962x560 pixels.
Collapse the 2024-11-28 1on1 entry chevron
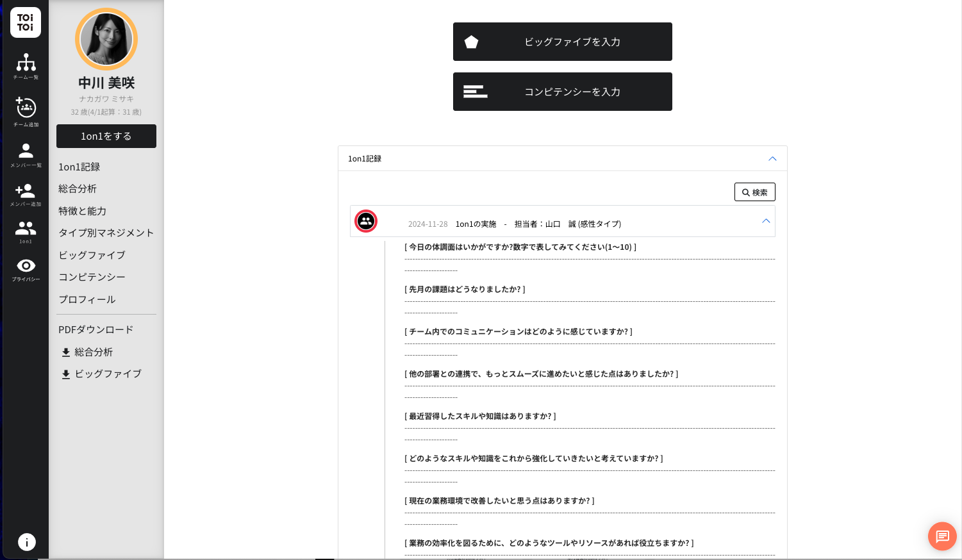click(766, 221)
